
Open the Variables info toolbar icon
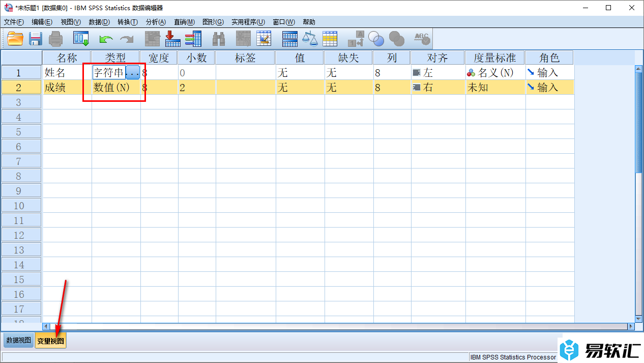pyautogui.click(x=193, y=39)
